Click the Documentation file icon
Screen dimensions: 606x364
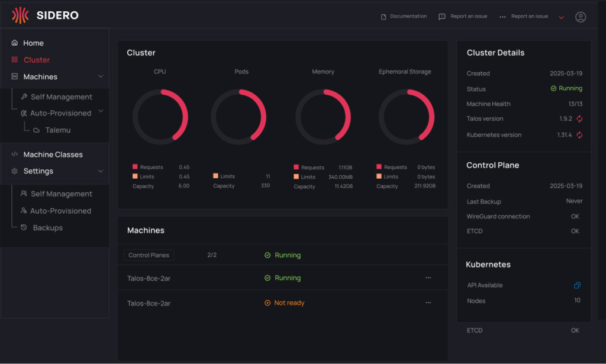coord(383,17)
